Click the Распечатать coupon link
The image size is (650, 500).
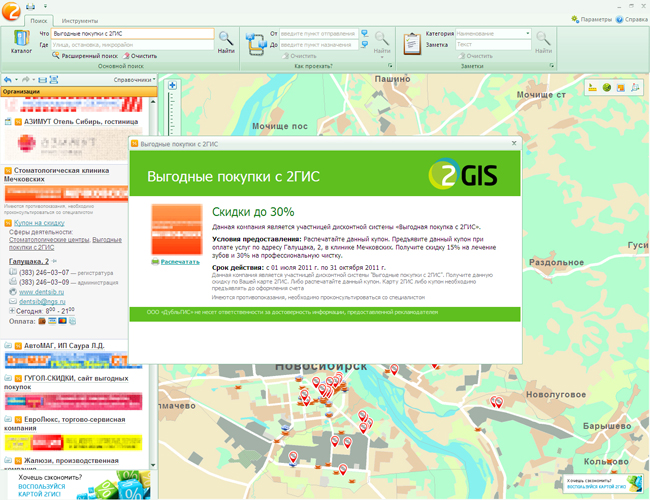(180, 261)
